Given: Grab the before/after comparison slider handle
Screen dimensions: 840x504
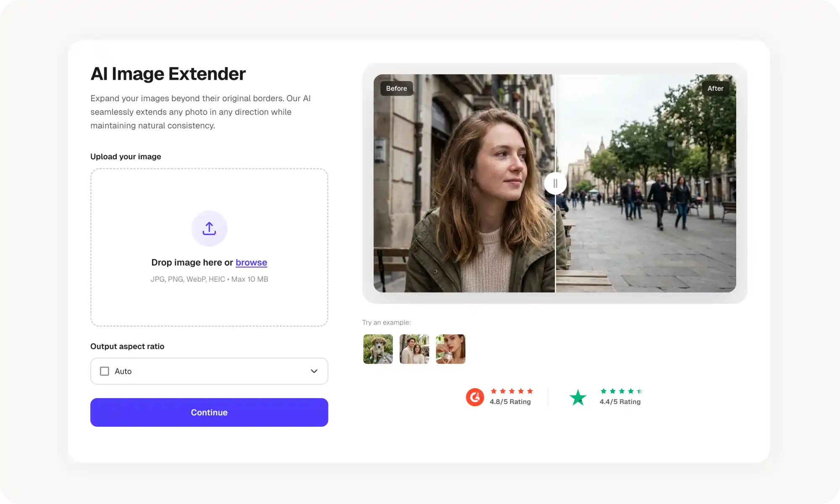Looking at the screenshot, I should pos(555,184).
